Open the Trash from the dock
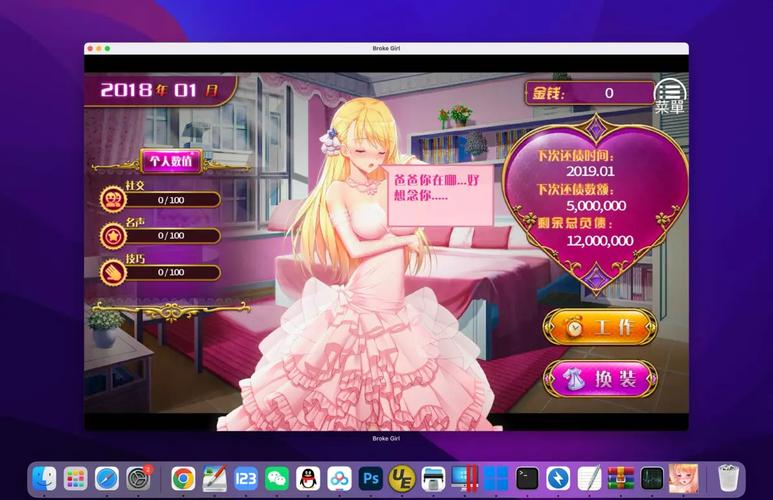 pos(728,479)
